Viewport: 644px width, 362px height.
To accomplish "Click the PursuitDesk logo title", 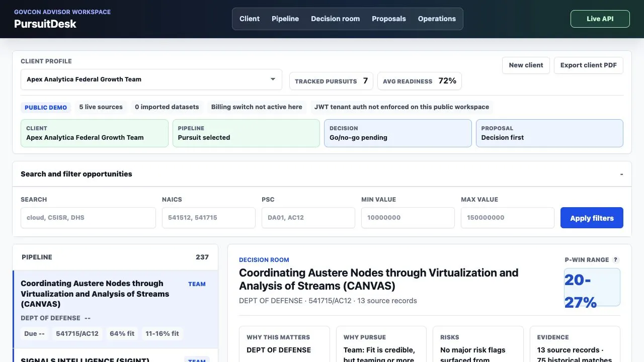I will tap(45, 24).
